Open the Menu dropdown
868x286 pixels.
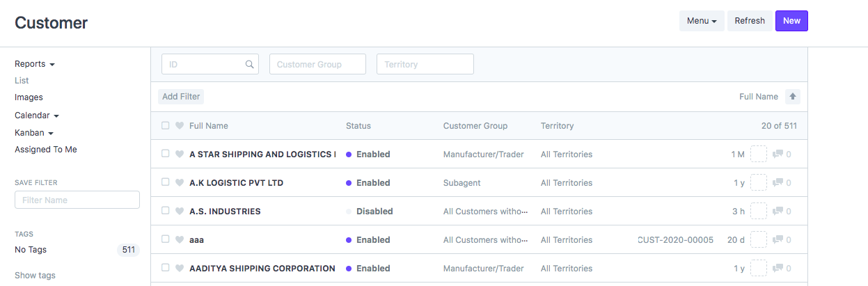click(702, 21)
